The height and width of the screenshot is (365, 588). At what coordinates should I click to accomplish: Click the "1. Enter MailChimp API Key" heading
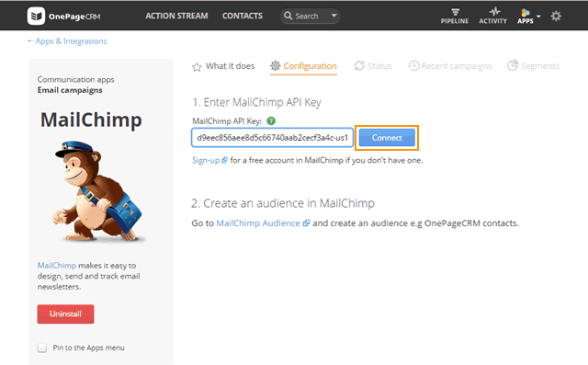(x=256, y=102)
